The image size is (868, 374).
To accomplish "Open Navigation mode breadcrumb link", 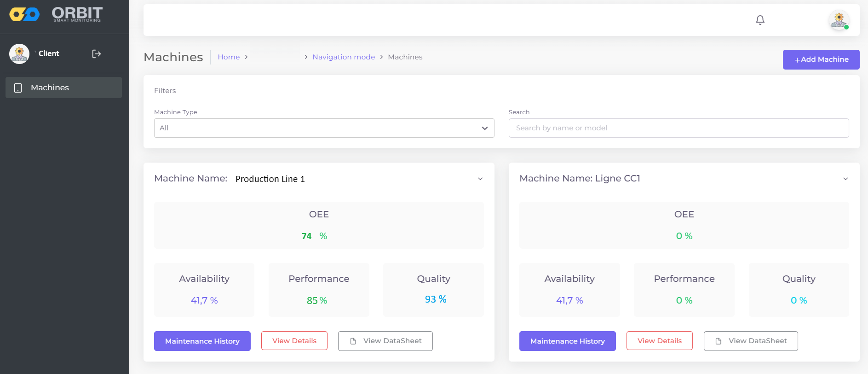I will [344, 57].
